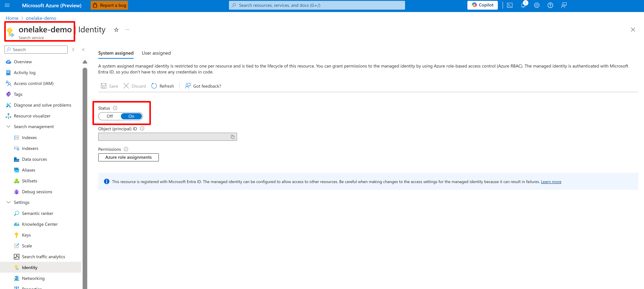
Task: Switch to the User assigned tab
Action: (156, 53)
